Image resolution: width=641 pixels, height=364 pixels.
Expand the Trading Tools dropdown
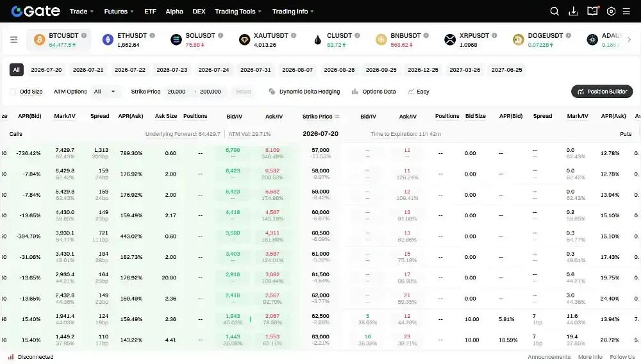(238, 12)
